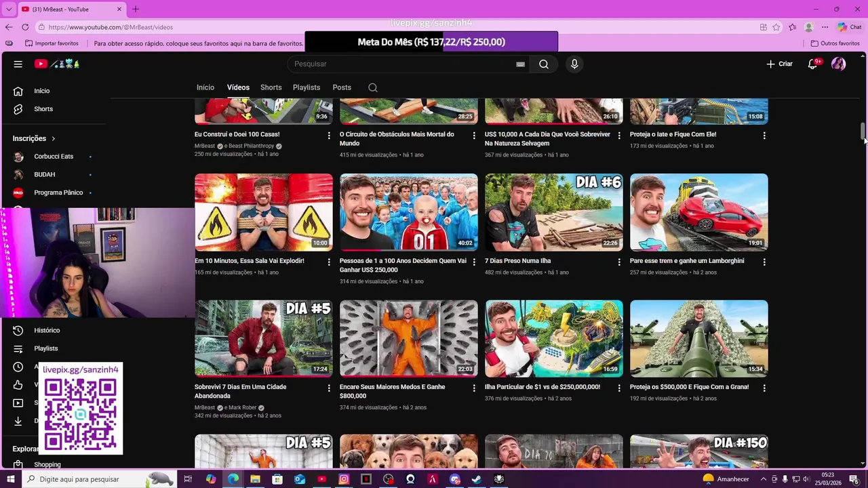
Task: Play the red Lamborghini train thumbnail
Action: (699, 212)
